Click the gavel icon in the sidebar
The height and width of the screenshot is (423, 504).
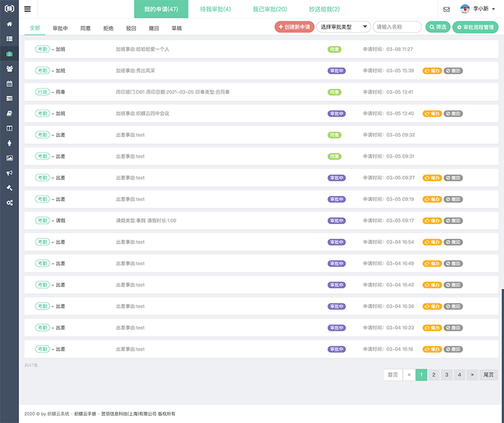click(x=9, y=188)
